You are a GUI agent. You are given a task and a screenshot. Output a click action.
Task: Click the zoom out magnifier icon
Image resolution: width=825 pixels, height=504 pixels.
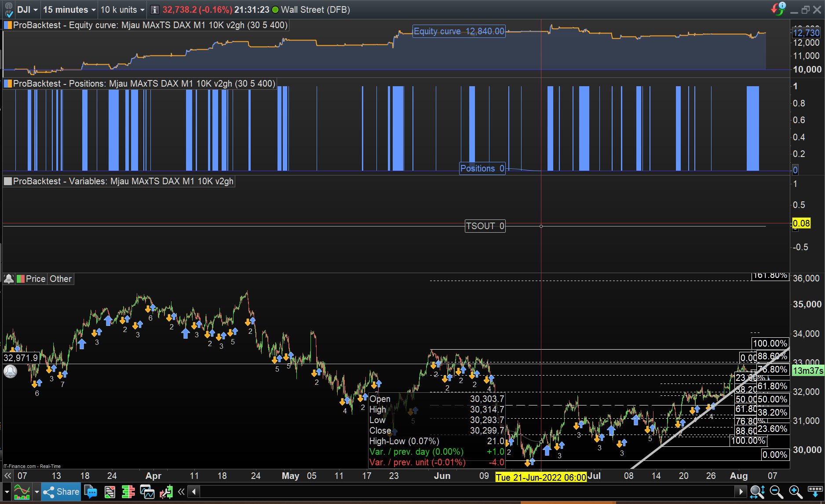[x=776, y=491]
